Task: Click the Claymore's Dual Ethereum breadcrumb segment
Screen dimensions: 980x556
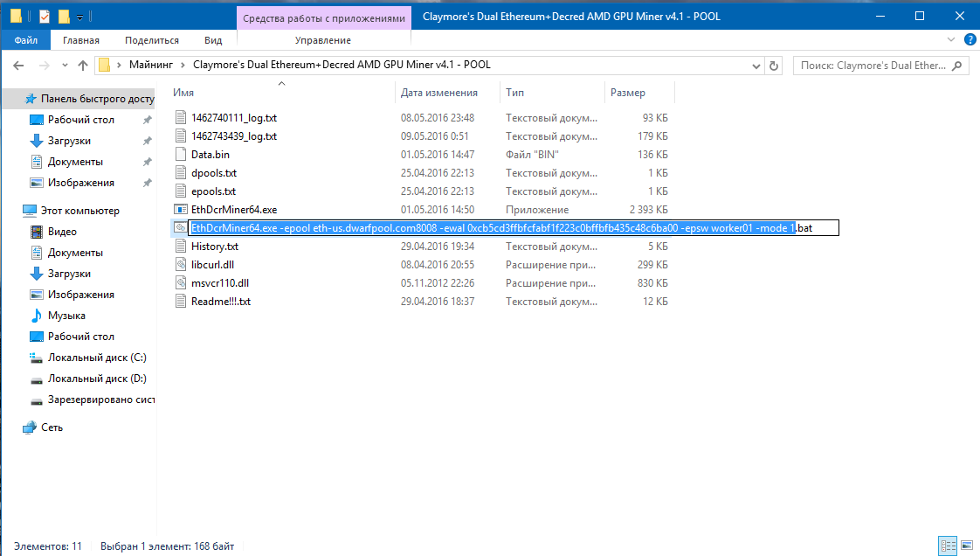Action: (342, 65)
